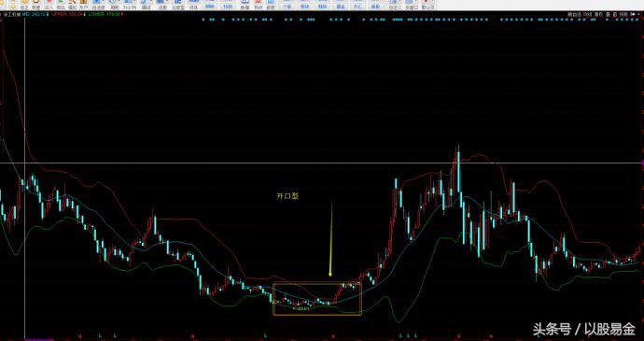Open the 多窗口 layout icon
Viewport: 644px width, 341px height.
pos(412,5)
